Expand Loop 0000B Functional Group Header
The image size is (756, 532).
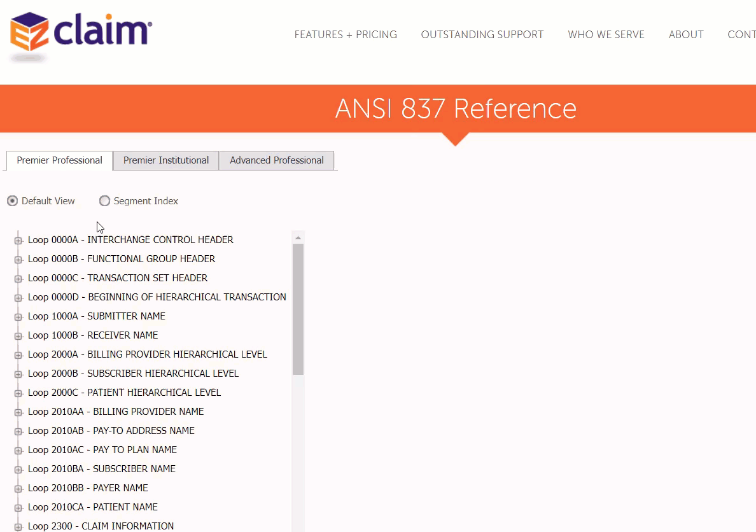tap(18, 260)
